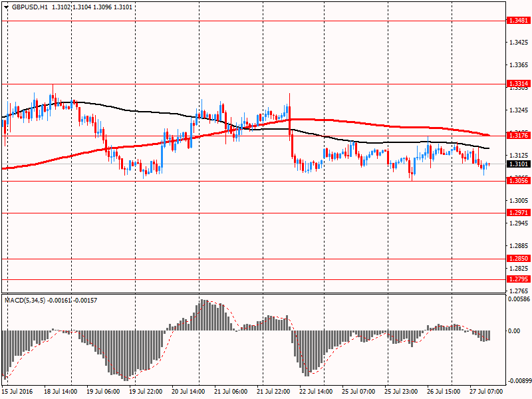This screenshot has width=532, height=399.
Task: Click the MACD(5,34,5) indicator label
Action: point(25,301)
